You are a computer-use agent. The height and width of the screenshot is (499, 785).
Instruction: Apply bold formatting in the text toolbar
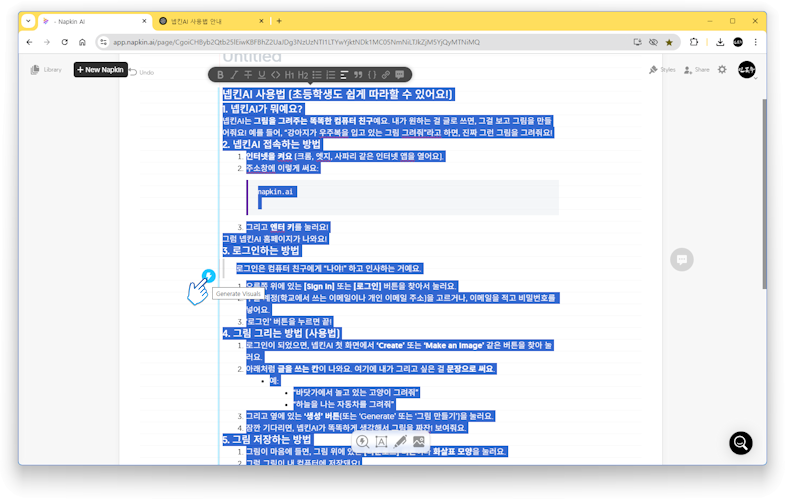tap(220, 75)
